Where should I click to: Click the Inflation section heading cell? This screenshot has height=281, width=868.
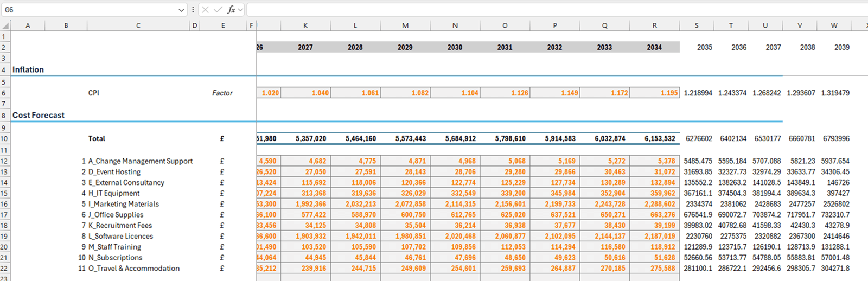(28, 70)
